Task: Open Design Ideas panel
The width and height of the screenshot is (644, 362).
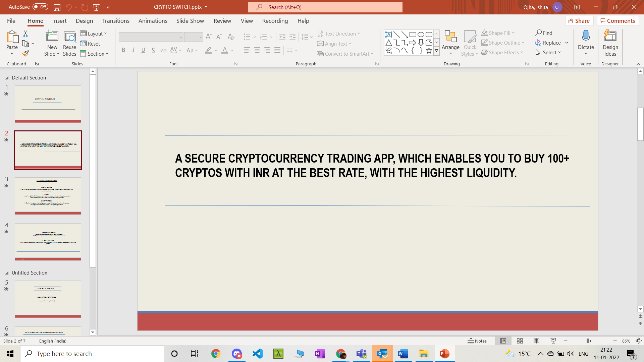Action: [x=610, y=44]
